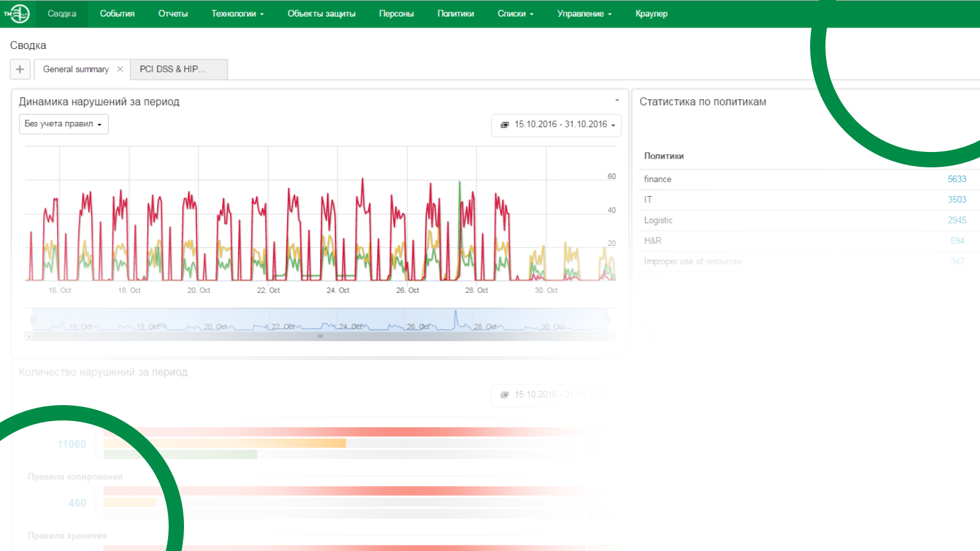Open the date range picker in Количество нарушений widget
Viewport: 980px width, 551px height.
point(556,395)
